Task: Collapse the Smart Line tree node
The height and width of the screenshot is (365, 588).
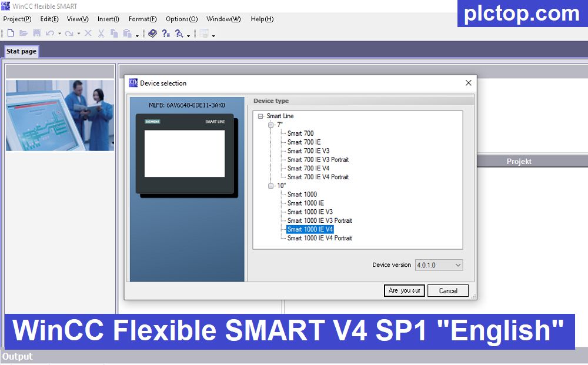Action: pos(260,116)
